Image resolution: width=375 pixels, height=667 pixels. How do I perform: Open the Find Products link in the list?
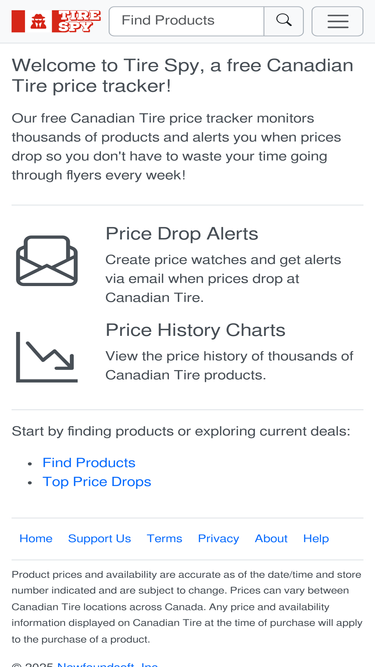89,462
